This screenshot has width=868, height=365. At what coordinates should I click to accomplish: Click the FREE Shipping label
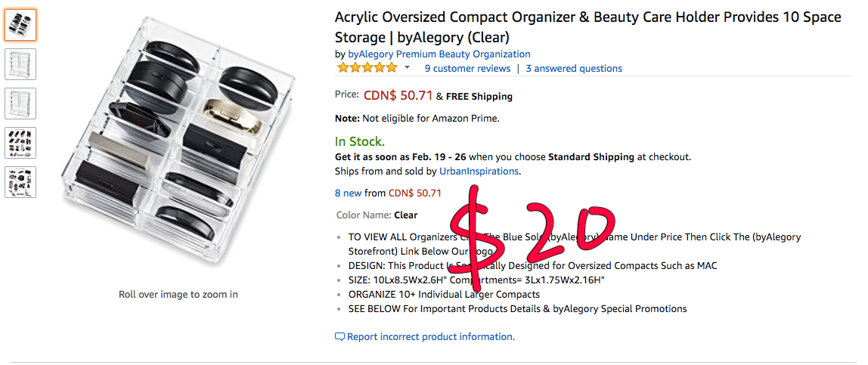click(479, 97)
